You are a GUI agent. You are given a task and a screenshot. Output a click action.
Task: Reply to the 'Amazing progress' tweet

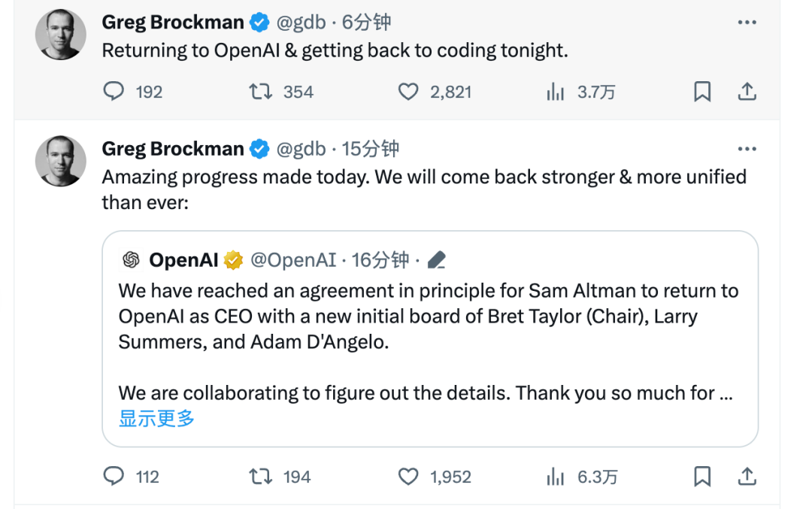click(114, 477)
